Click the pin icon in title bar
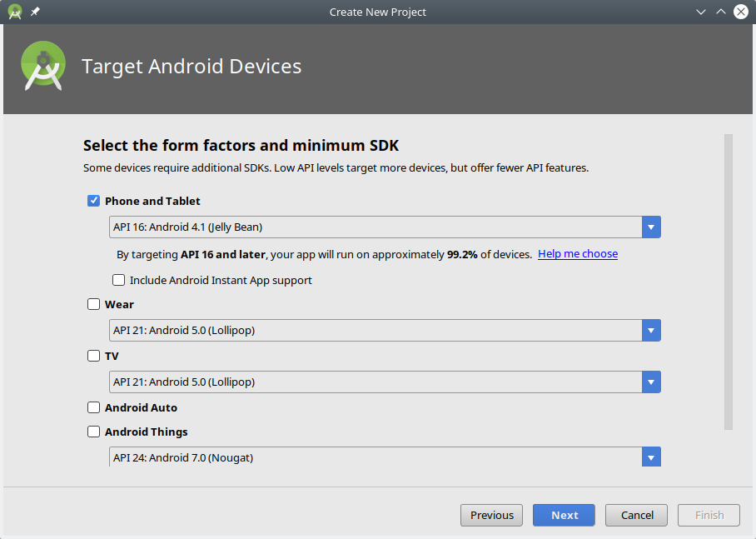The height and width of the screenshot is (539, 756). tap(35, 12)
